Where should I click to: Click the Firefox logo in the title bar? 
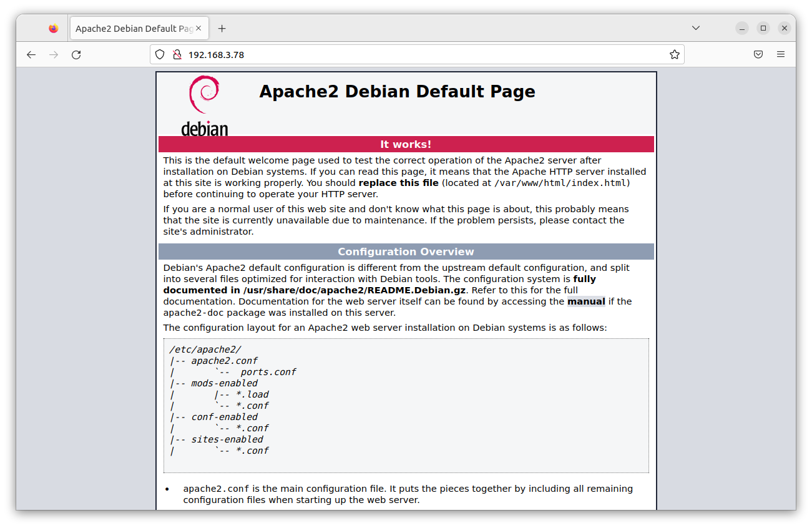[x=53, y=27]
